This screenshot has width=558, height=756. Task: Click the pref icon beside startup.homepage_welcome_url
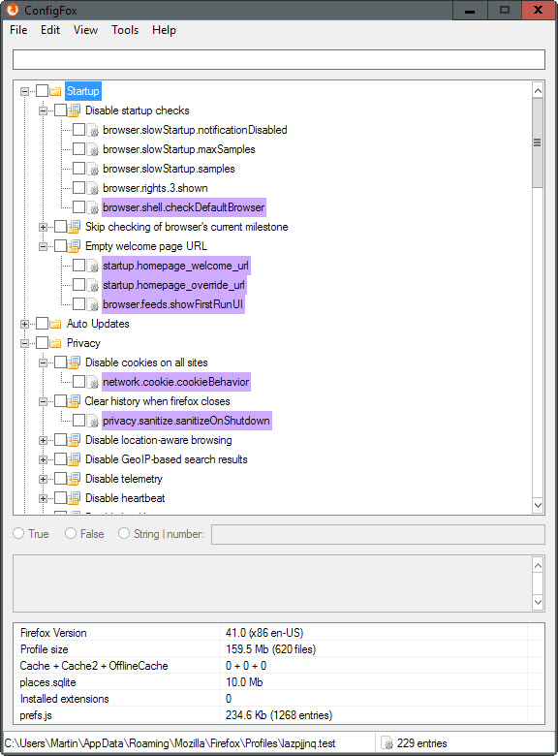pos(93,266)
